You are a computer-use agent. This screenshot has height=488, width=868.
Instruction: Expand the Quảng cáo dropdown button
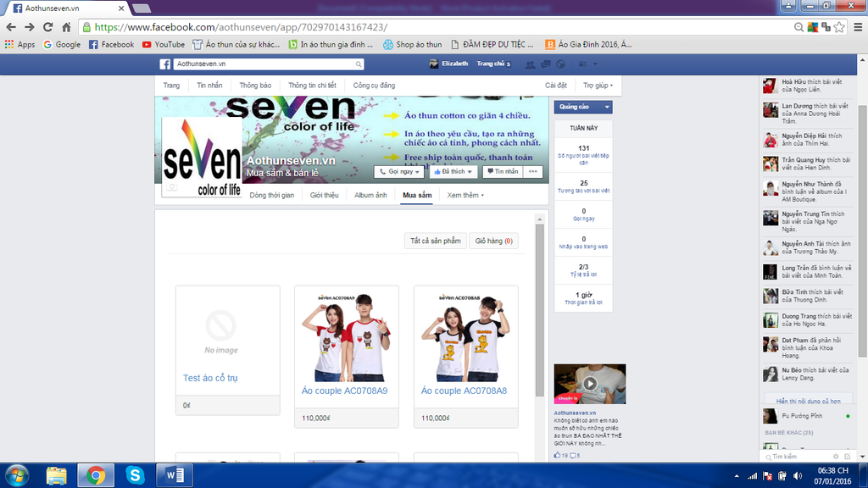tap(583, 107)
